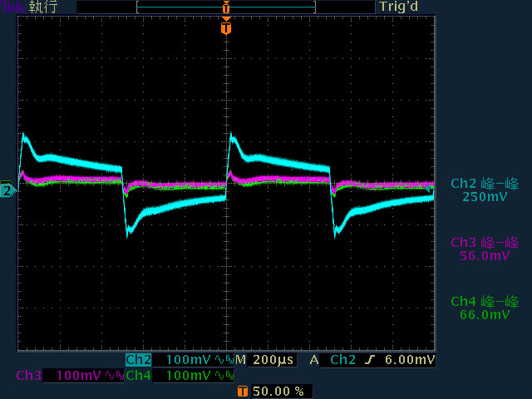Image resolution: width=532 pixels, height=399 pixels.
Task: Click the Ch2 peak-to-peak 250mV measurement
Action: 485,190
